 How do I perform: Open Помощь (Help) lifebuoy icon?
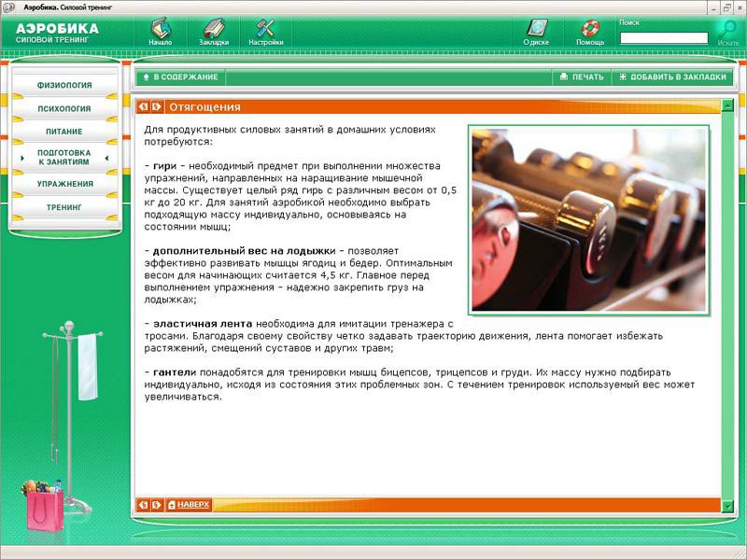590,28
